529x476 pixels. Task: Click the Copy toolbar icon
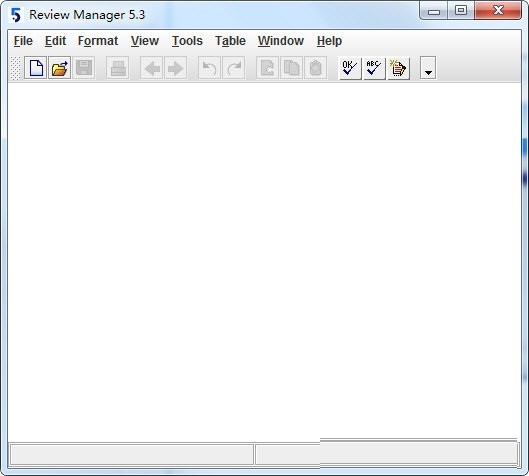[291, 68]
